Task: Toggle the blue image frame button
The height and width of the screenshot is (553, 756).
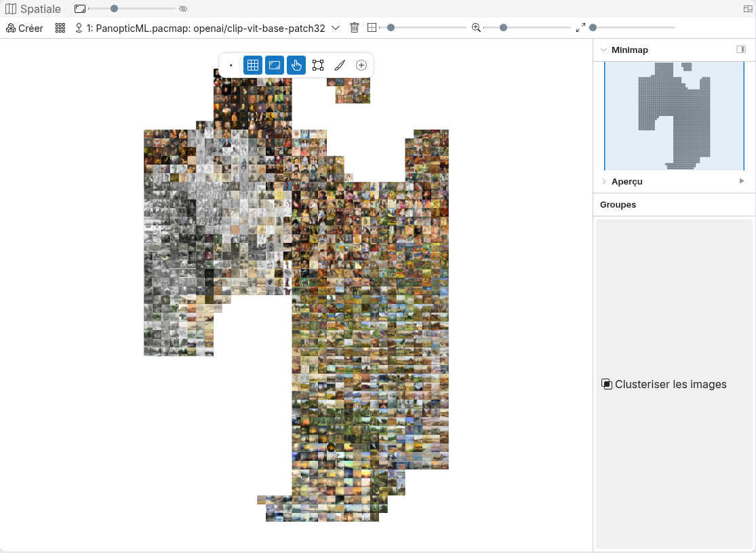Action: tap(275, 65)
